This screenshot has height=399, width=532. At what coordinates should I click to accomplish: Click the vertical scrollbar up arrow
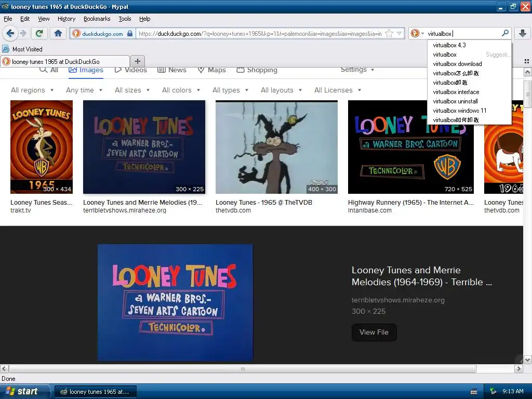[x=527, y=72]
